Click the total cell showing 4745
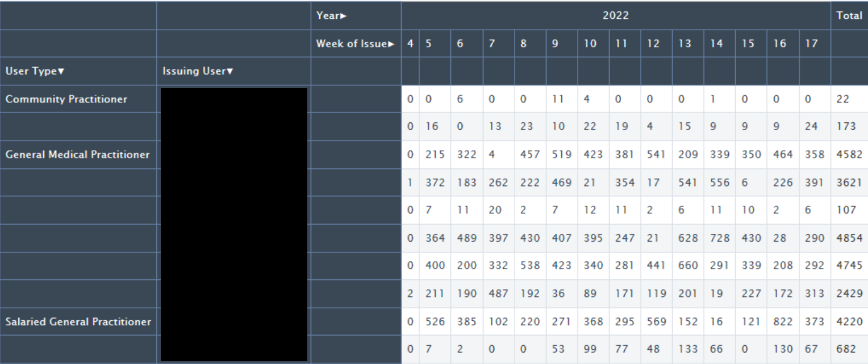 [x=849, y=266]
